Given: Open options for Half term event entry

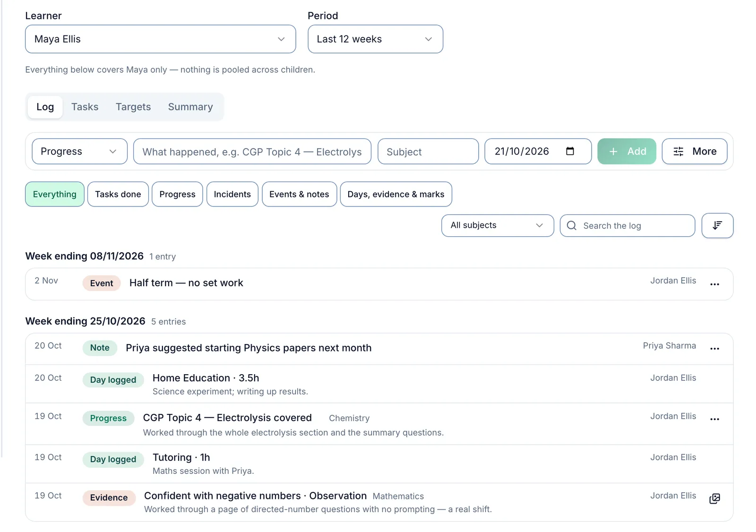Looking at the screenshot, I should point(714,284).
